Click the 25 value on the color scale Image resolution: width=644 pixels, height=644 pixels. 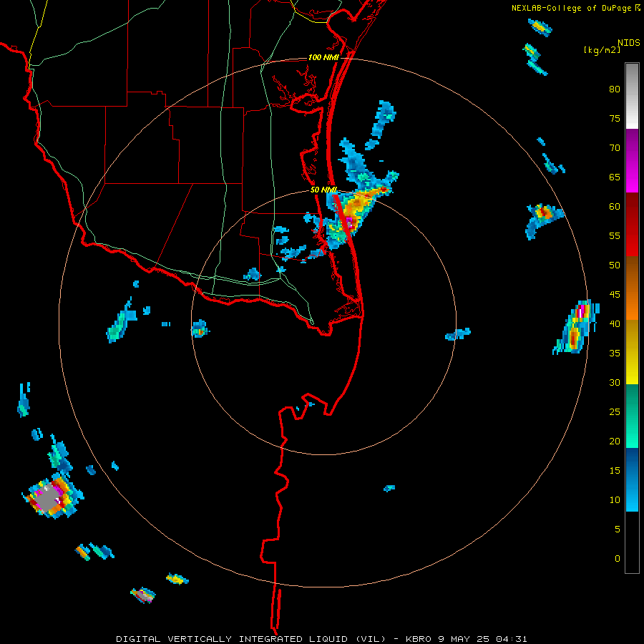pos(615,412)
